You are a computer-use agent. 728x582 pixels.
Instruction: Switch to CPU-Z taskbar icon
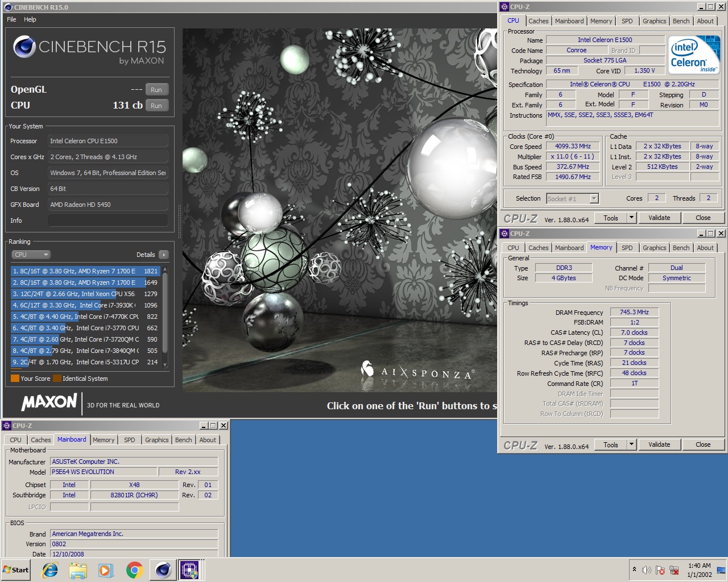[190, 569]
